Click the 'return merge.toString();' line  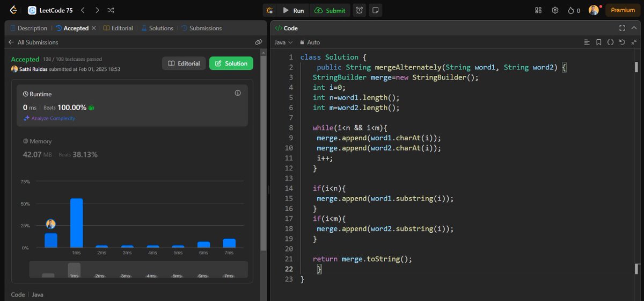[363, 259]
